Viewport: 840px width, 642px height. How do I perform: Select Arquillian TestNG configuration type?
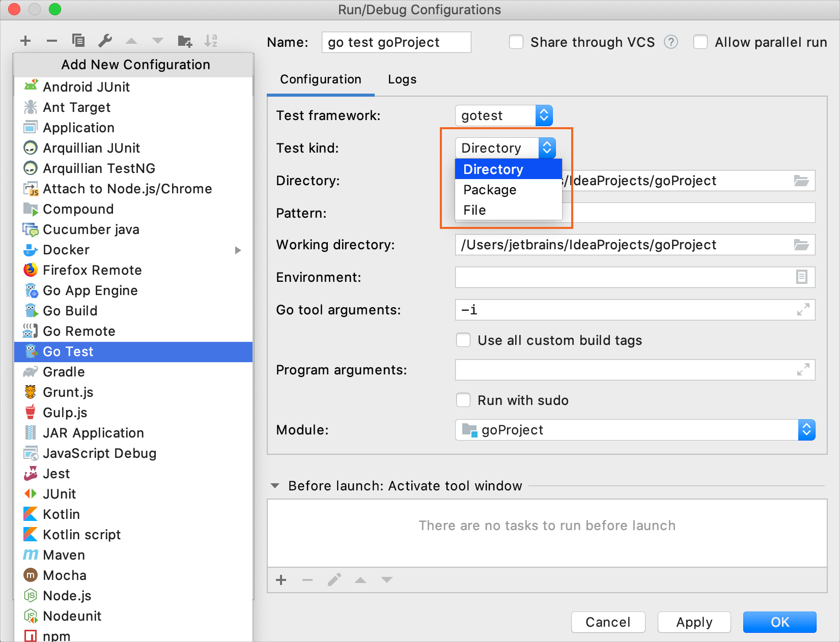(133, 168)
